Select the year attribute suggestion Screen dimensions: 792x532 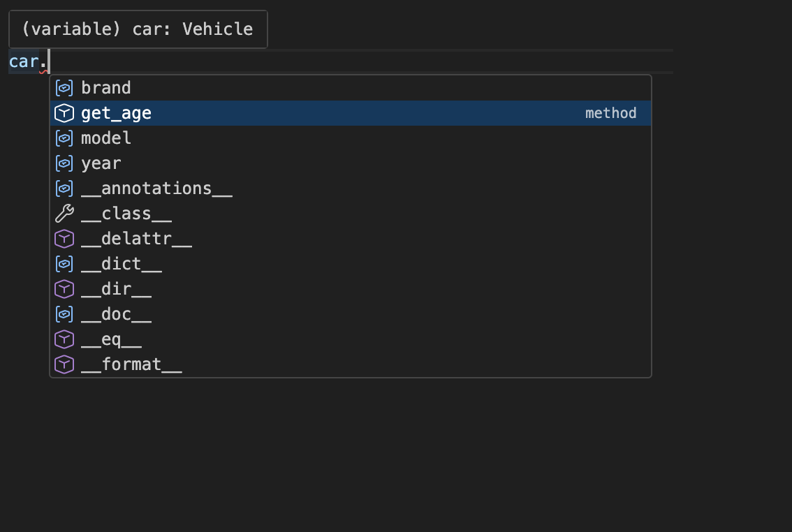tap(101, 163)
